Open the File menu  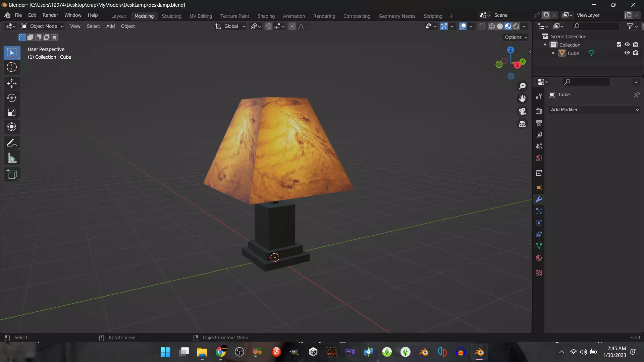[x=18, y=15]
